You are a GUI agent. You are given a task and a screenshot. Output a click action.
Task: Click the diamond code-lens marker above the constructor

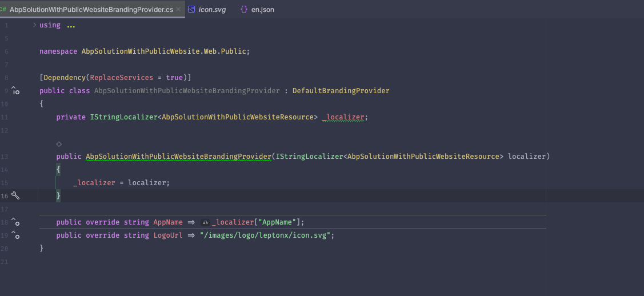59,144
